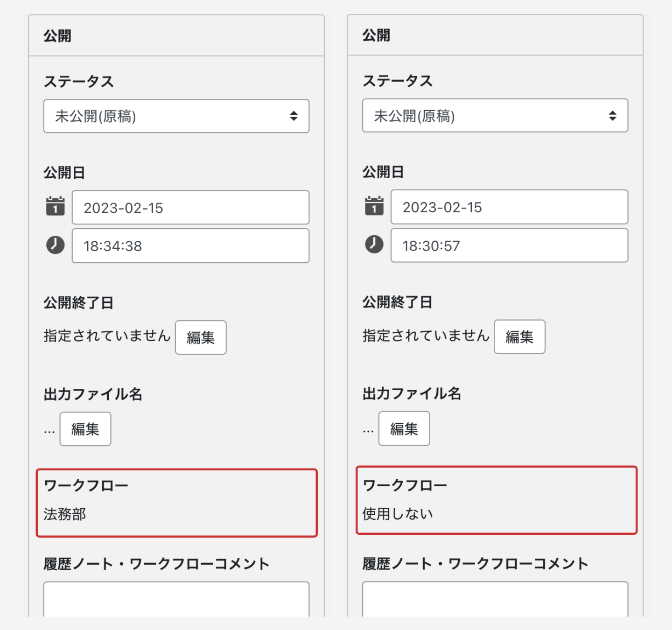Select the 使用しない workflow value
Screen dimensions: 672x630
(x=398, y=514)
